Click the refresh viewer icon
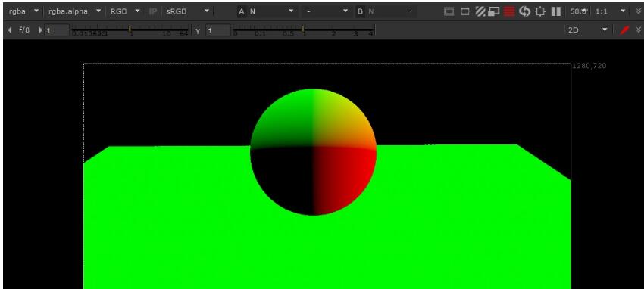Viewport: 644px width, 289px height. (524, 11)
